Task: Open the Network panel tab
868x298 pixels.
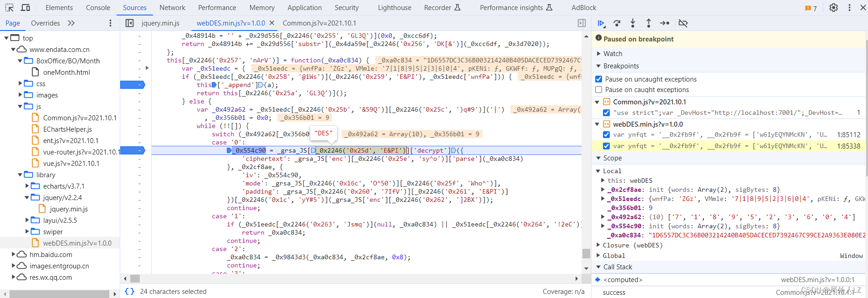Action: click(x=172, y=8)
